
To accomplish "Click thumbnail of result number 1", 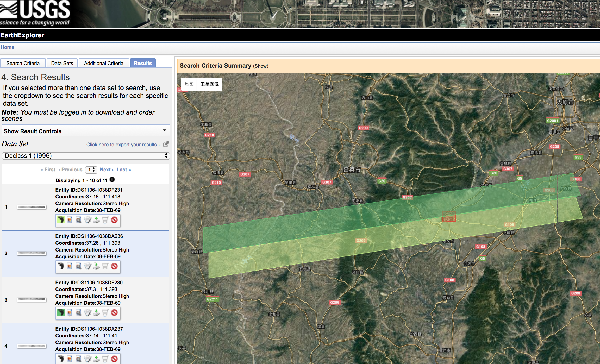I will (32, 207).
